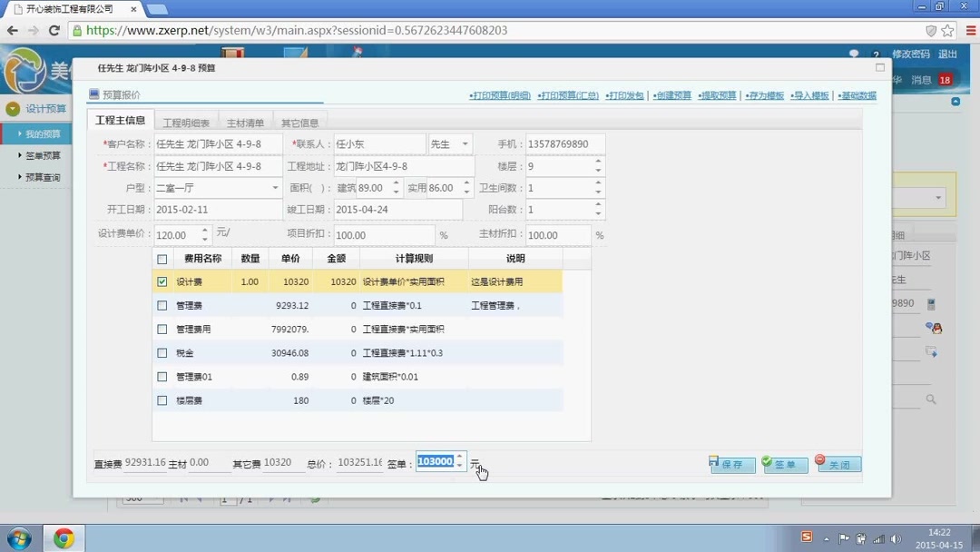This screenshot has width=980, height=552.
Task: Open 基础数据 base data link
Action: point(851,94)
